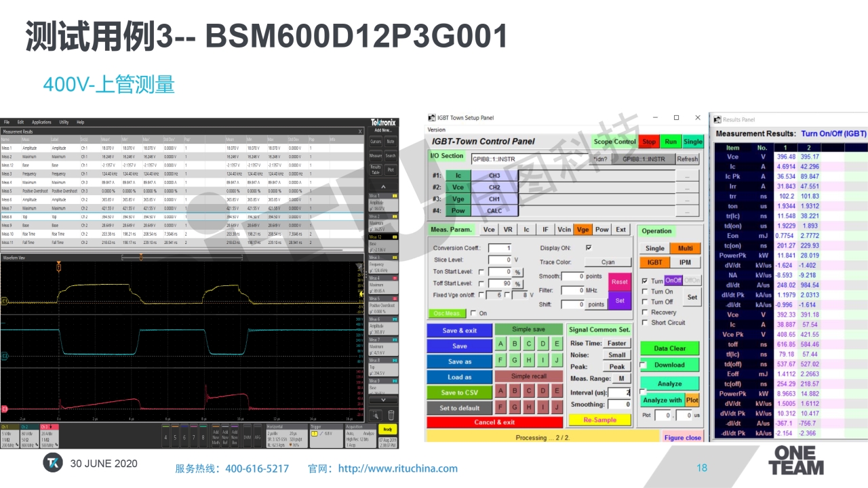Image resolution: width=868 pixels, height=488 pixels.
Task: Click the Ch1 channel marker on waveform
Action: pos(4,300)
